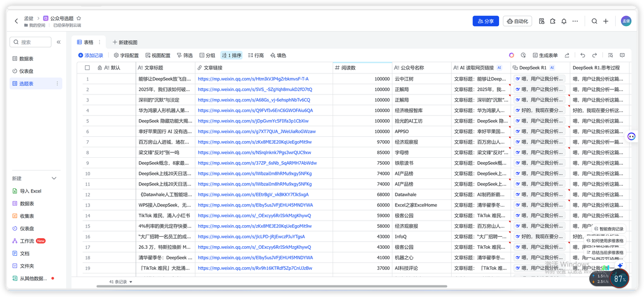Click the floating assistant robot icon on right edge
Screen dimensions: 644x297
click(x=631, y=136)
